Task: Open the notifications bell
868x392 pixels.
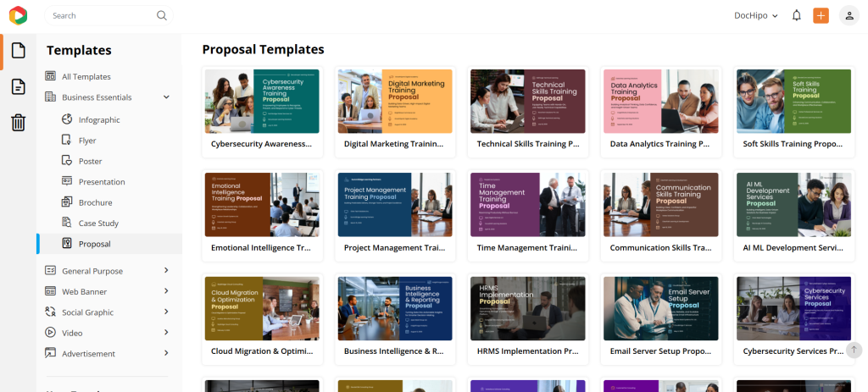Action: coord(797,15)
